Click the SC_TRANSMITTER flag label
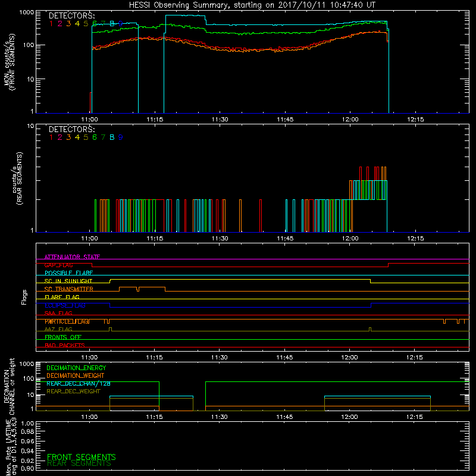The width and height of the screenshot is (476, 476). click(x=69, y=289)
